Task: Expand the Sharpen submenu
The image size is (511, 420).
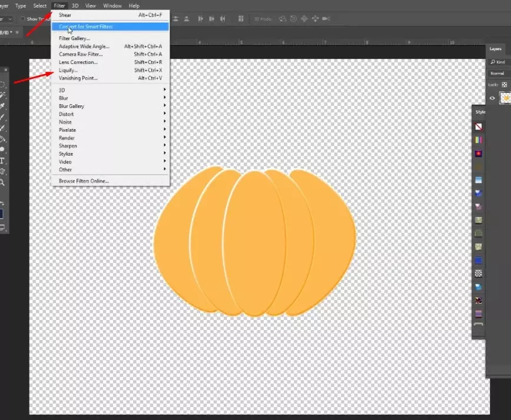Action: (110, 146)
